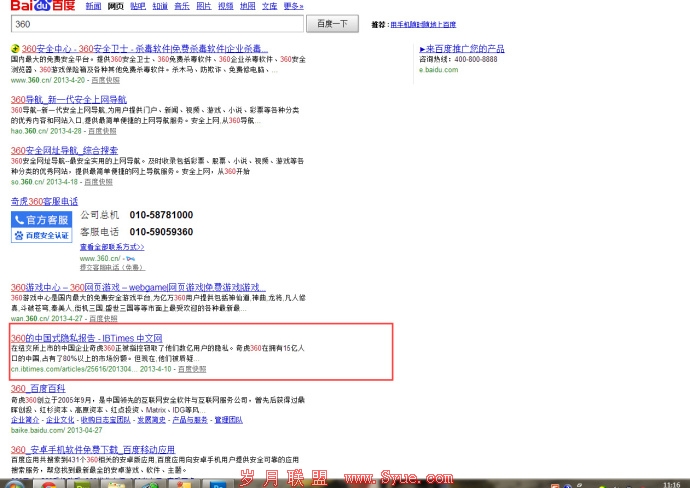Click the 咨询热线 400-800-8888 text
The image size is (690, 488).
(x=458, y=59)
